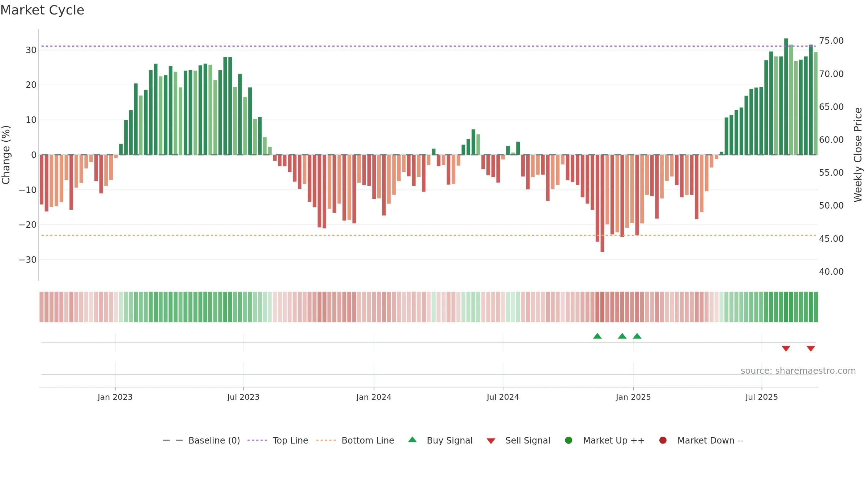Toggle the Bottom Line legend entry
This screenshot has width=868, height=488.
(x=355, y=440)
